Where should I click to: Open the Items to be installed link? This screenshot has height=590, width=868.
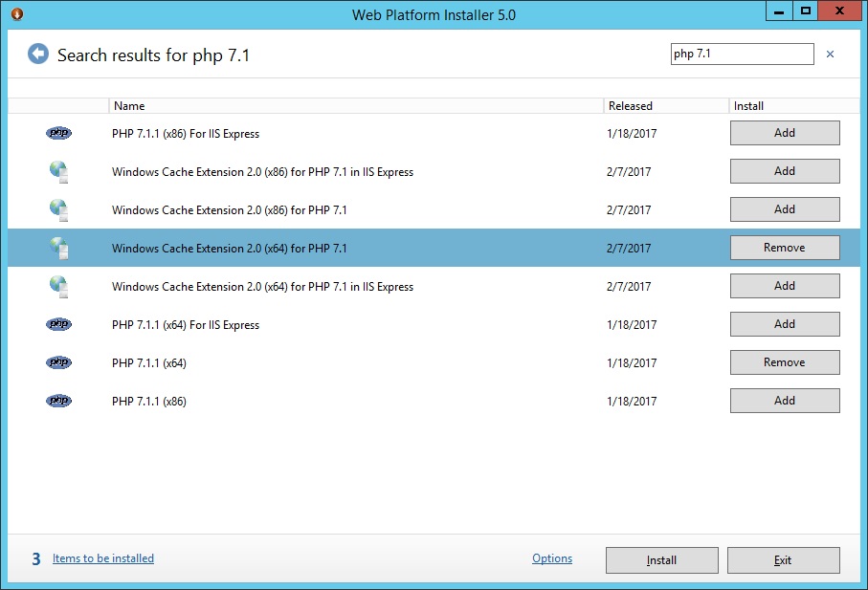pyautogui.click(x=103, y=558)
